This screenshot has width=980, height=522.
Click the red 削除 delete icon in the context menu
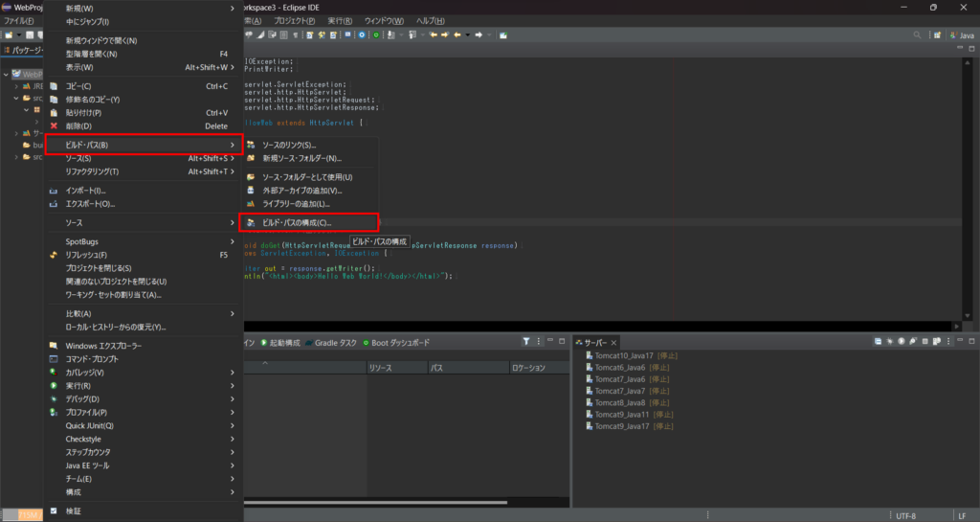click(x=54, y=125)
